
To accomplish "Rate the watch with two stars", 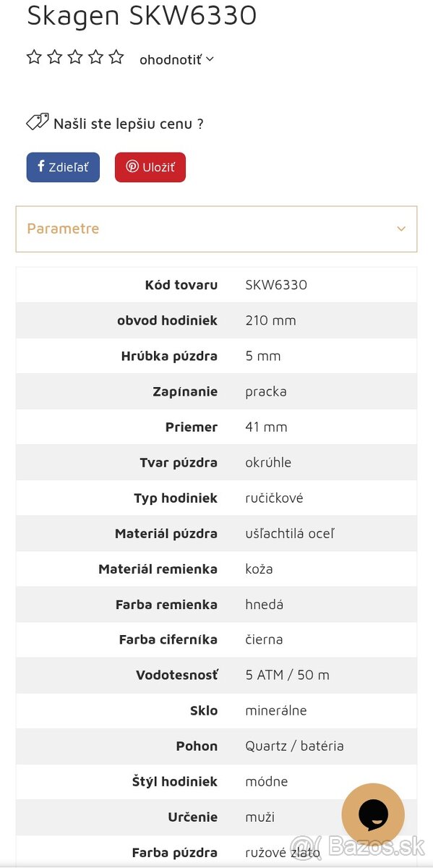I will point(54,56).
